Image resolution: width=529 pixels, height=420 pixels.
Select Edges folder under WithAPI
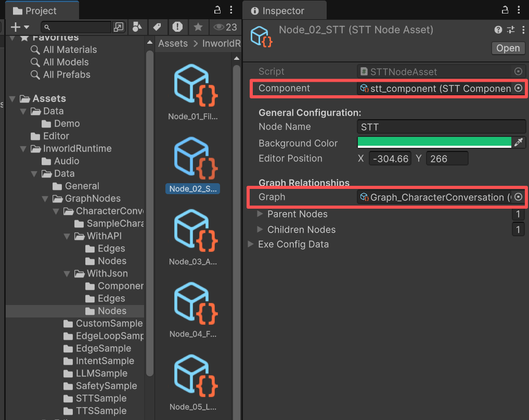[105, 248]
